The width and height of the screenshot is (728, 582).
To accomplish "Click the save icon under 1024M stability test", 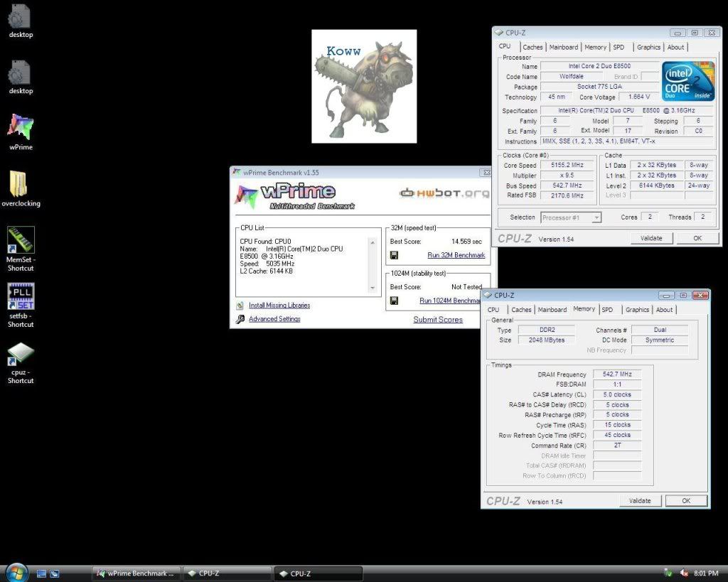I will click(394, 301).
